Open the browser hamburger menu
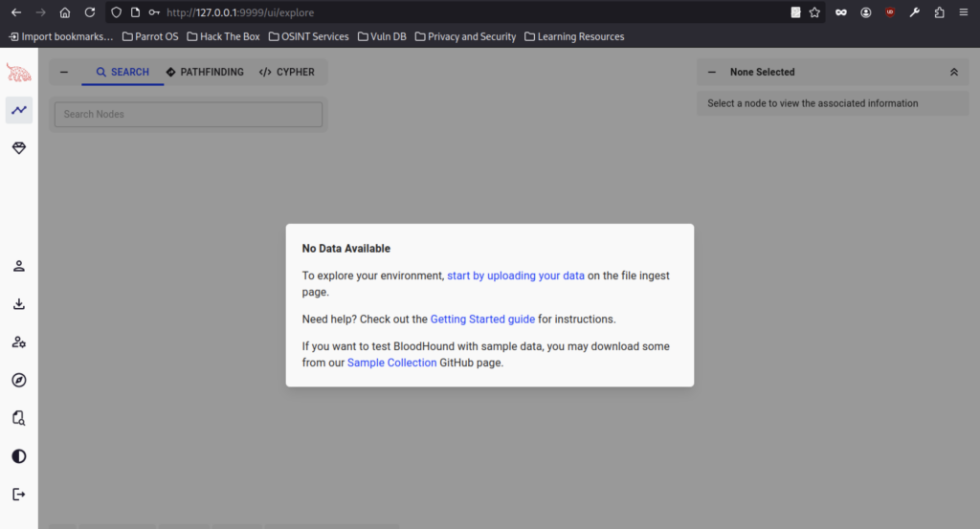The height and width of the screenshot is (529, 980). pyautogui.click(x=963, y=12)
